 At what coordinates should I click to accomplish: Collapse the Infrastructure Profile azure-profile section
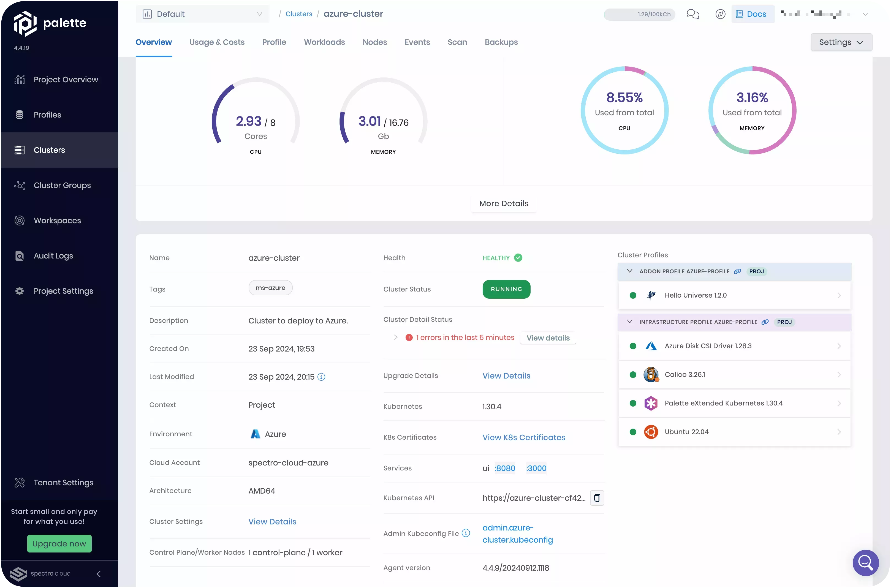(629, 322)
